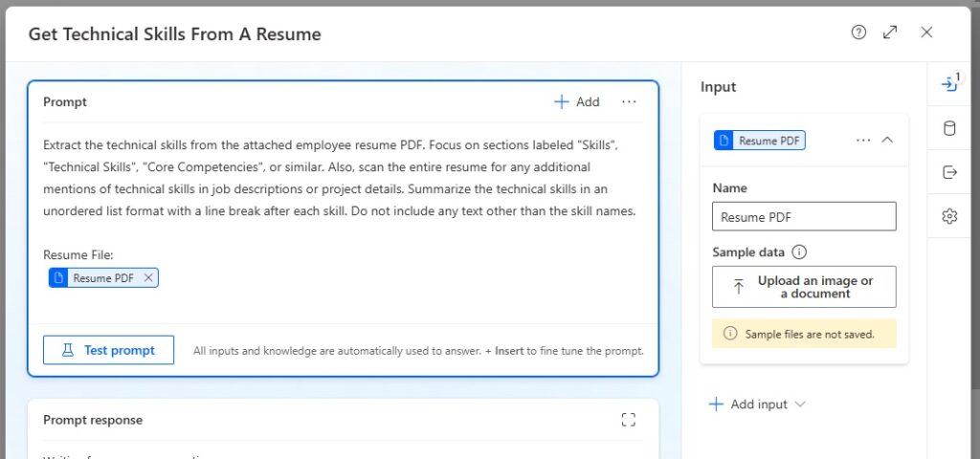Open the Settings gear sidebar icon
The image size is (980, 459).
(949, 217)
